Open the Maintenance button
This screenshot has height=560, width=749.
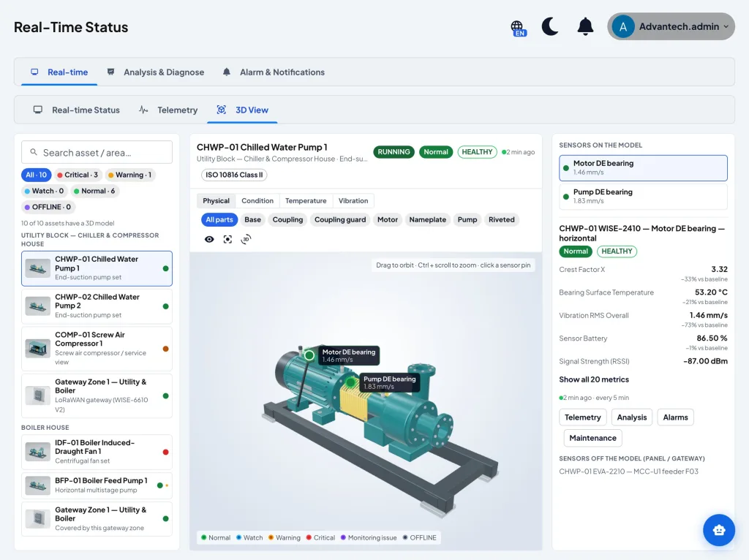click(x=592, y=438)
